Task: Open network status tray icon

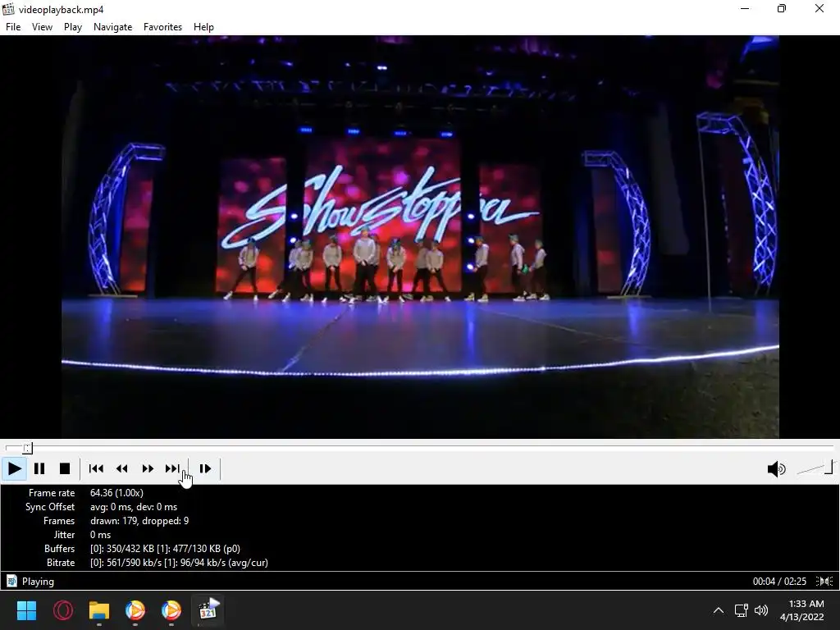Action: (x=742, y=610)
